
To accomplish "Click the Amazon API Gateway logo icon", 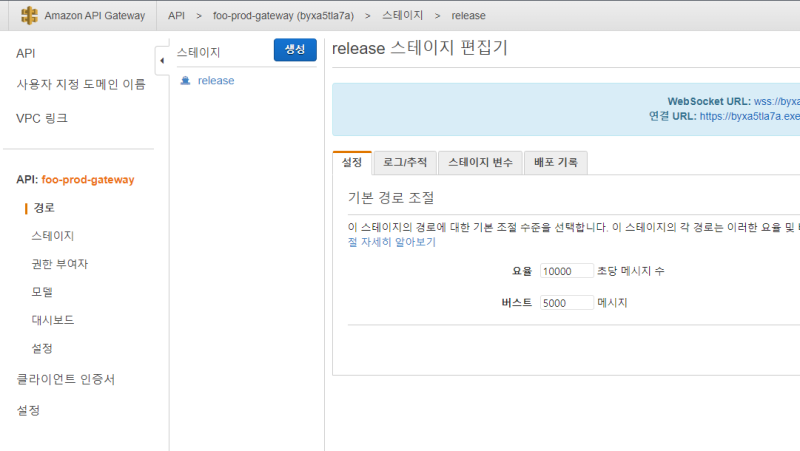I will 30,16.
